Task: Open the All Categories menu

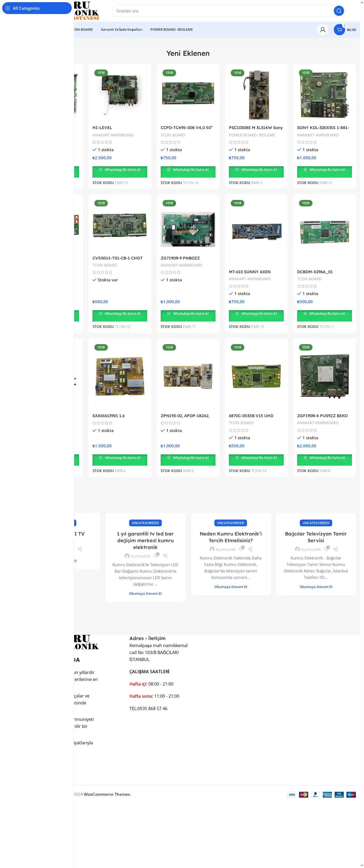Action: coord(37,8)
